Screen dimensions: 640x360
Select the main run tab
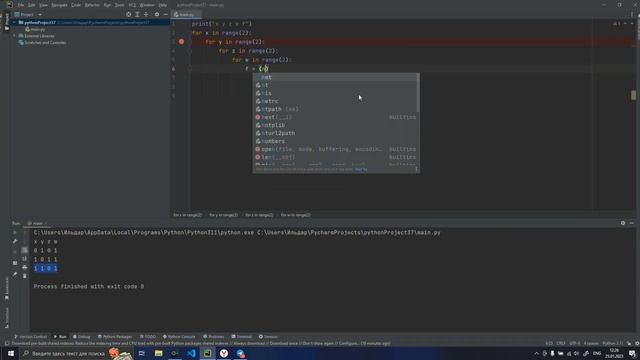pyautogui.click(x=37, y=223)
